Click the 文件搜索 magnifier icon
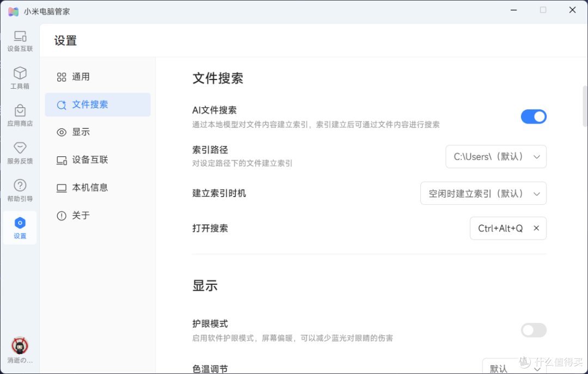Viewport: 588px width, 374px height. [x=62, y=105]
